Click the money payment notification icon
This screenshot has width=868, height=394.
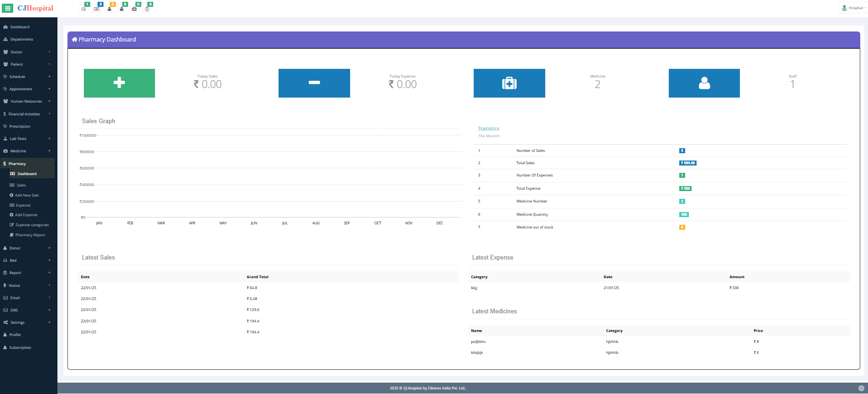[x=96, y=9]
